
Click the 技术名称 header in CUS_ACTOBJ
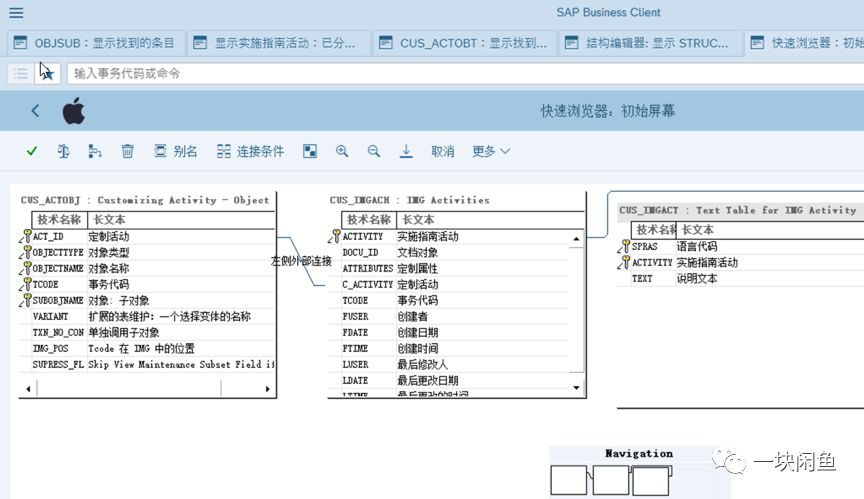(59, 219)
